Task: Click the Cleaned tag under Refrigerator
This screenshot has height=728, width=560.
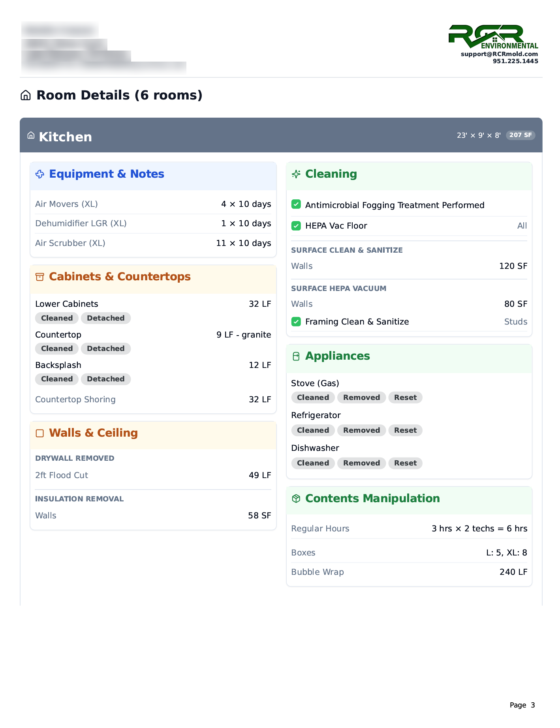Action: point(313,430)
